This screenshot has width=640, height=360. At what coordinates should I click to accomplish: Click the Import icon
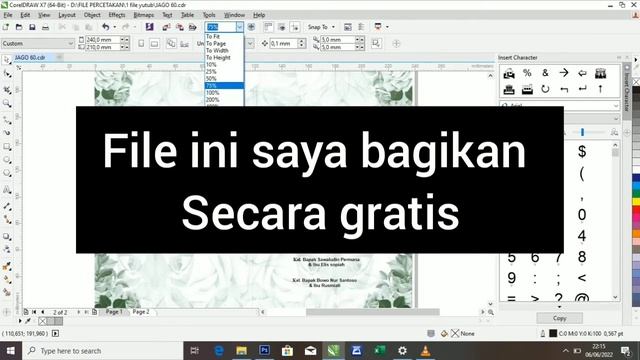coord(166,27)
